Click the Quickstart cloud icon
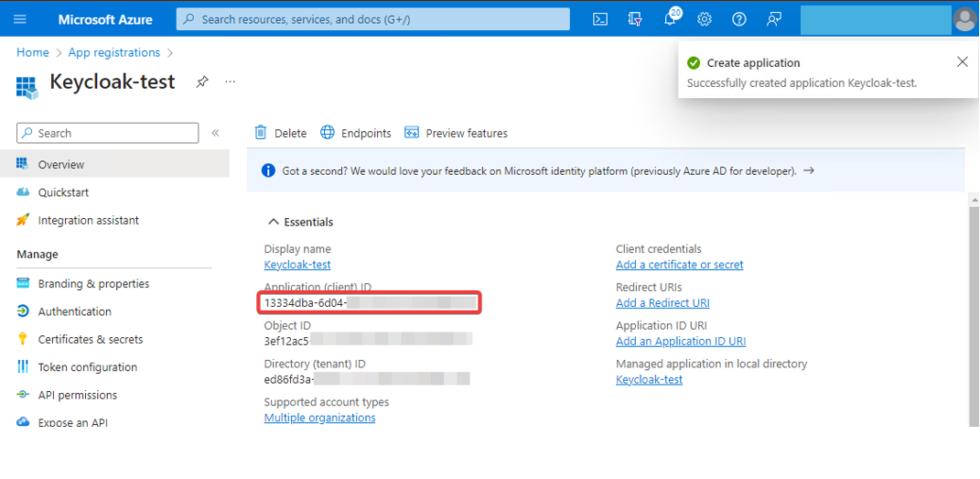The image size is (980, 479). 23,192
